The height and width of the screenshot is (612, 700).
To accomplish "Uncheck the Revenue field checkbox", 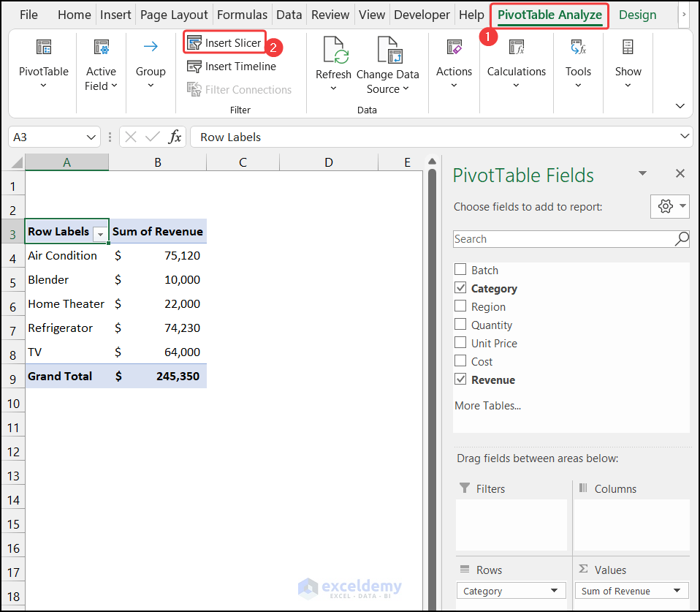I will pyautogui.click(x=460, y=379).
